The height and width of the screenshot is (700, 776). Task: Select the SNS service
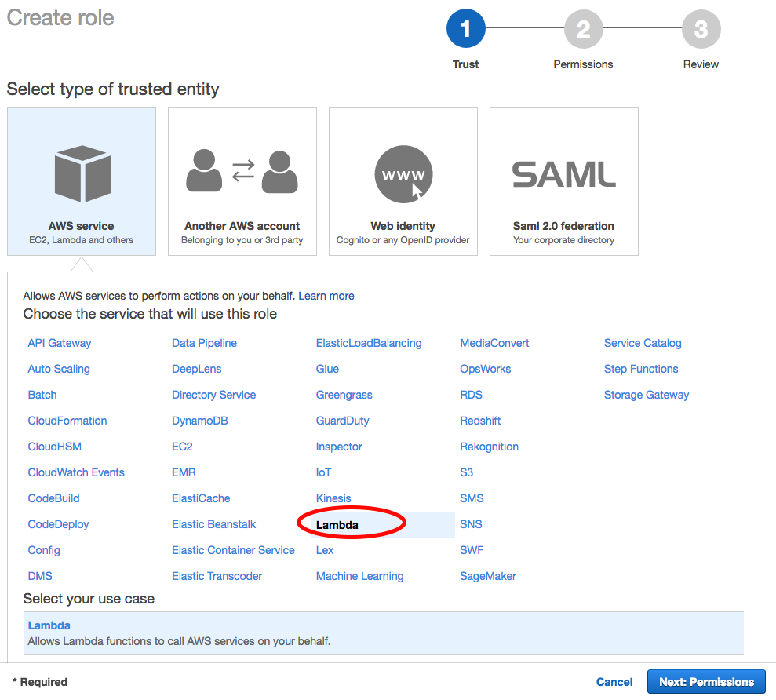point(471,524)
